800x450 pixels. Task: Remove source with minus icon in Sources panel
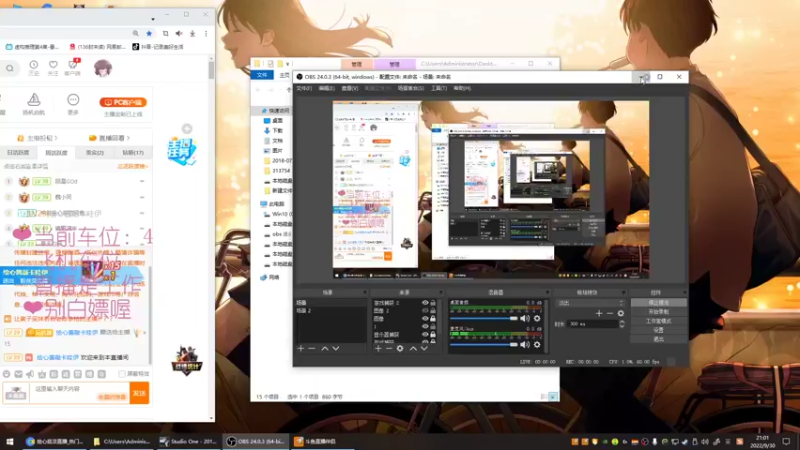(x=389, y=348)
